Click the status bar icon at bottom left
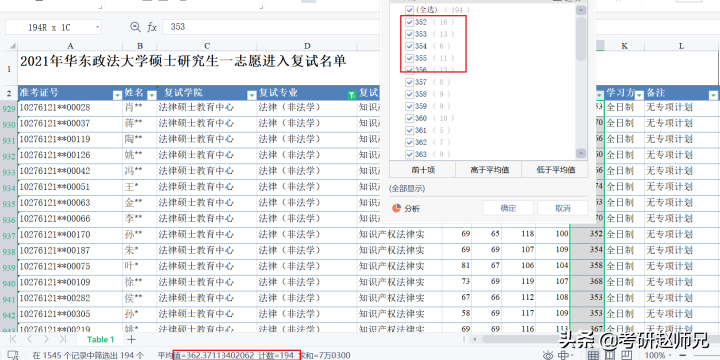Image resolution: width=720 pixels, height=360 pixels. (12, 355)
